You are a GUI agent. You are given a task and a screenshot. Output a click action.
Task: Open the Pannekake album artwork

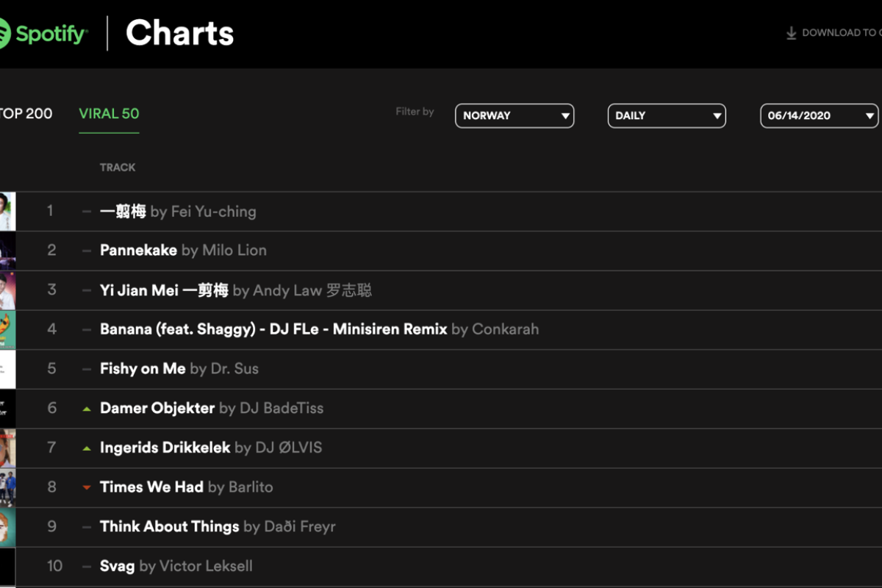click(x=7, y=251)
